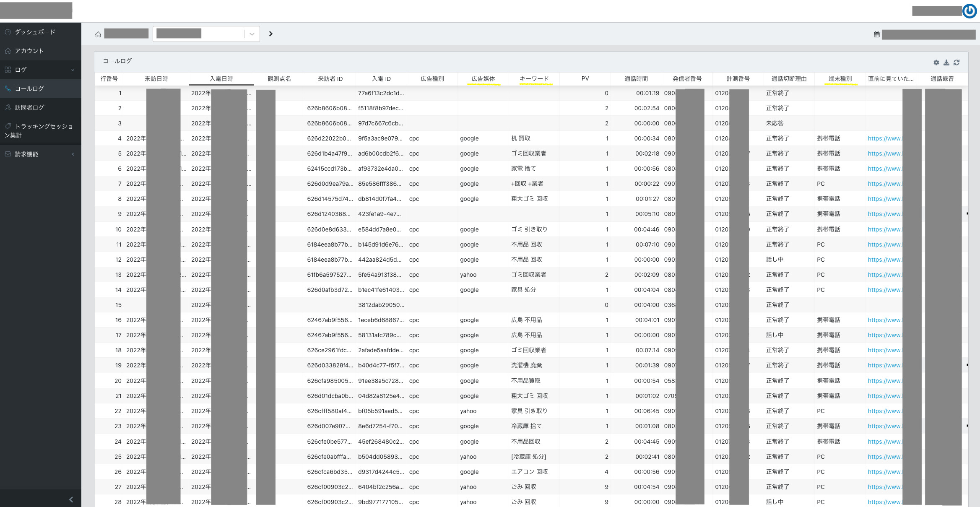Sort by 行番号 column header
The height and width of the screenshot is (507, 980).
click(x=109, y=79)
